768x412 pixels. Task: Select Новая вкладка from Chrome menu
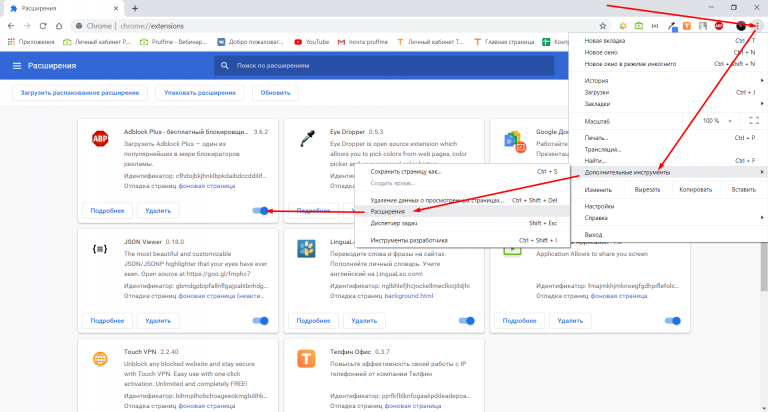(x=668, y=41)
